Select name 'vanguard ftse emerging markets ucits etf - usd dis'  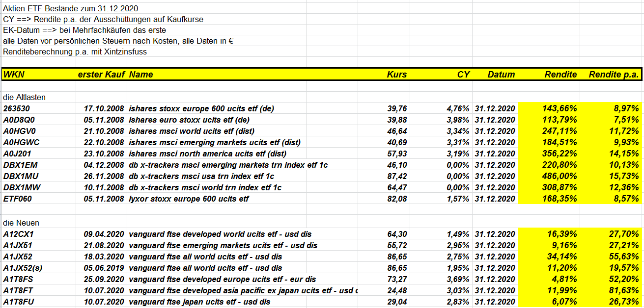[223, 246]
